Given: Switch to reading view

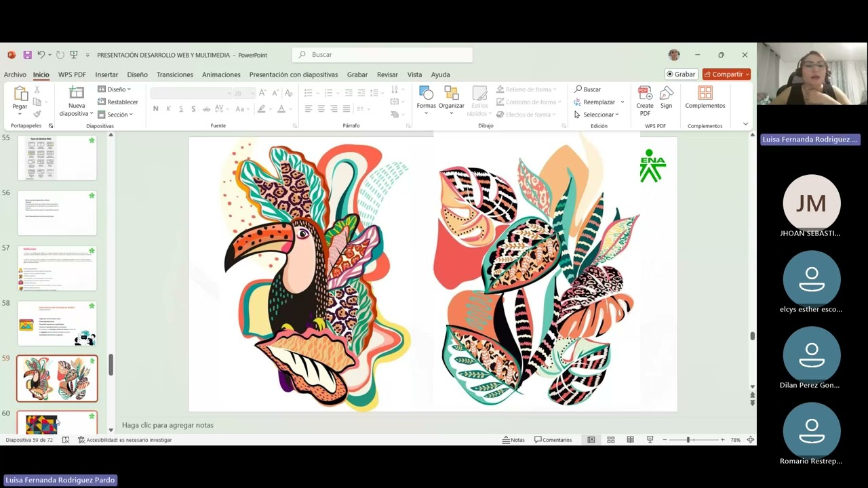Looking at the screenshot, I should tap(630, 440).
